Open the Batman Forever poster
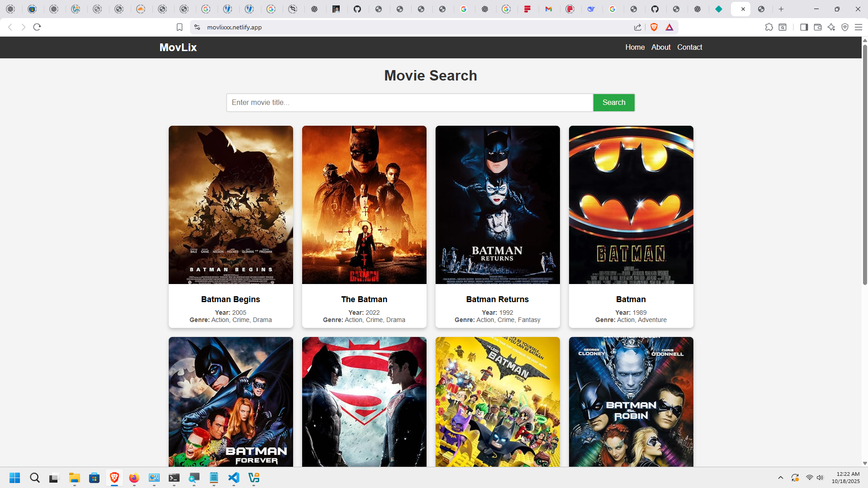 [x=231, y=402]
